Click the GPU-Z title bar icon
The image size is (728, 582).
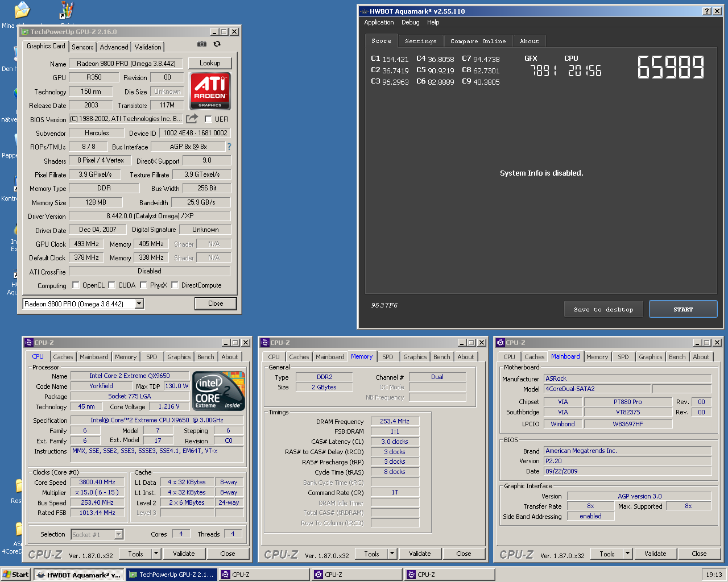click(25, 32)
